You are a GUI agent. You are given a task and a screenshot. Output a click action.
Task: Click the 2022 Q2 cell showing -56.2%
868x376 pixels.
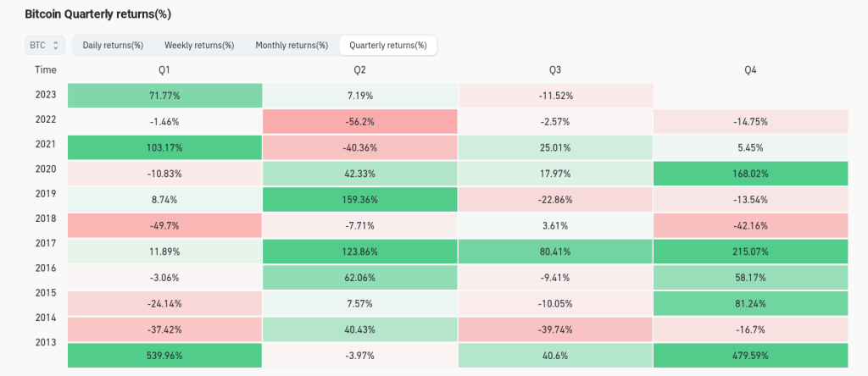tap(359, 121)
